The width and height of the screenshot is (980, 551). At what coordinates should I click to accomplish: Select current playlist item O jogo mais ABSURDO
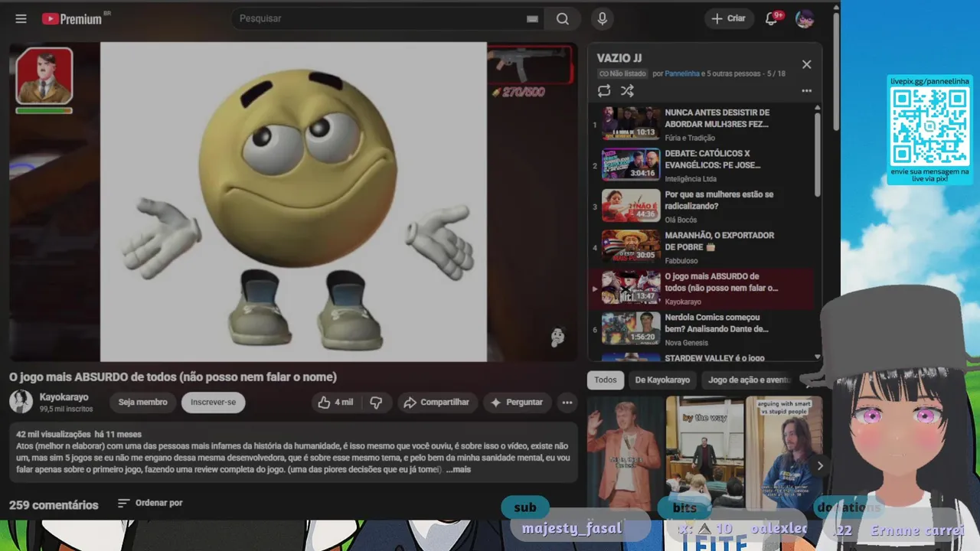pyautogui.click(x=701, y=289)
